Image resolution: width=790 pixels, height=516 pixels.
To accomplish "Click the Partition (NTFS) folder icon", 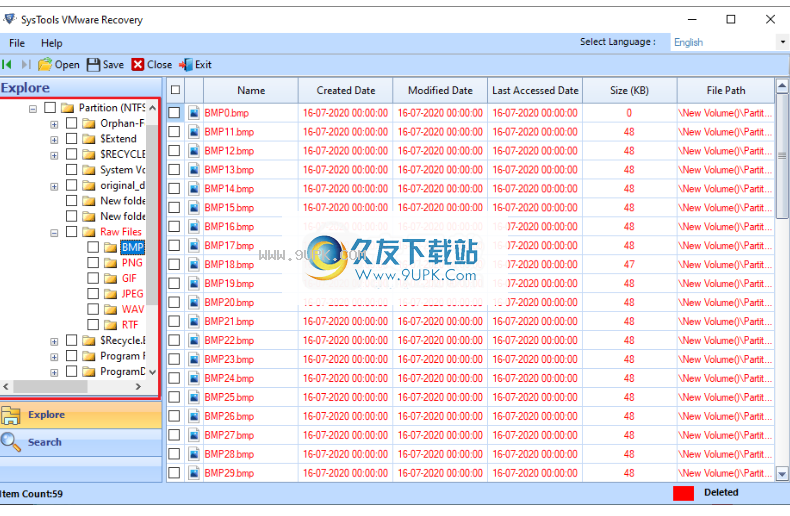I will (x=68, y=108).
